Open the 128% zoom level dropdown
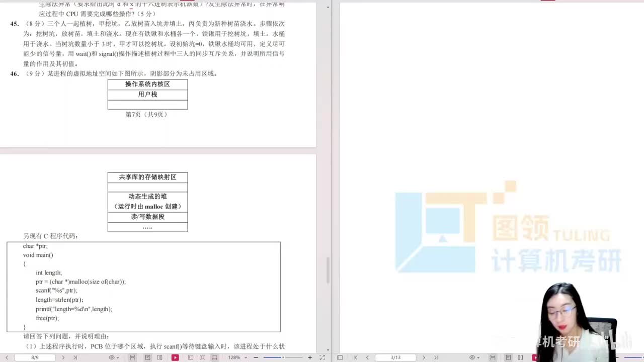Screen dimensions: 644x362 [237, 357]
